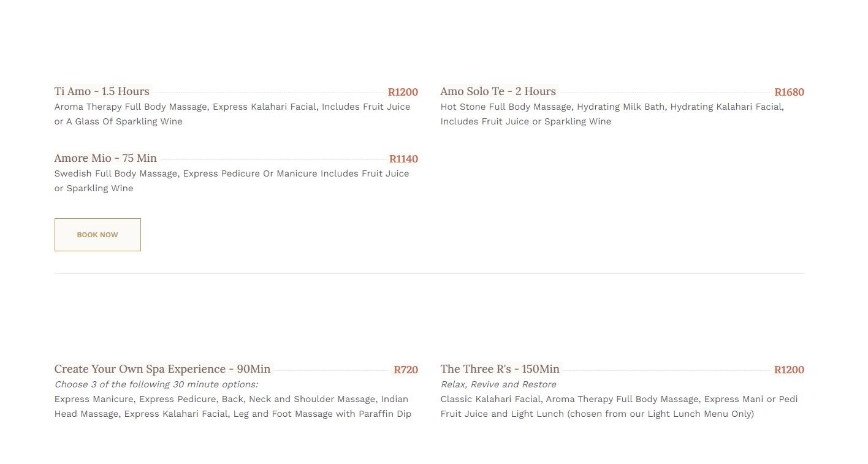Click the R1200 price beside Ti Amo
Image resolution: width=868 pixels, height=464 pixels.
[403, 92]
